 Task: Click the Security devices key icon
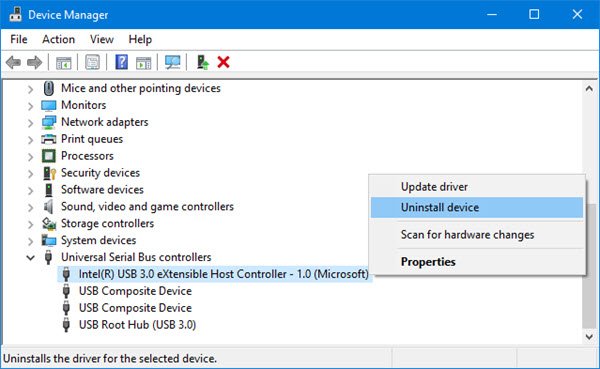point(49,173)
